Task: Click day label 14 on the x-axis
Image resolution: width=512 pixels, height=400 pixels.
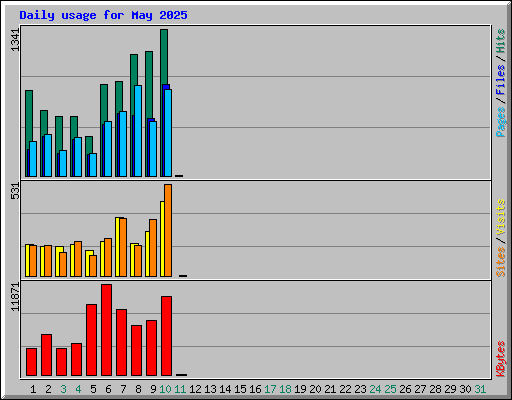Action: click(x=225, y=389)
